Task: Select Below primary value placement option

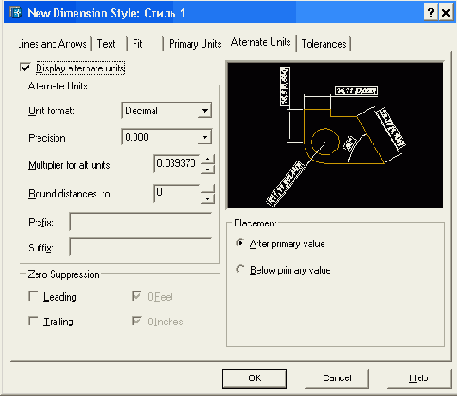Action: click(240, 269)
